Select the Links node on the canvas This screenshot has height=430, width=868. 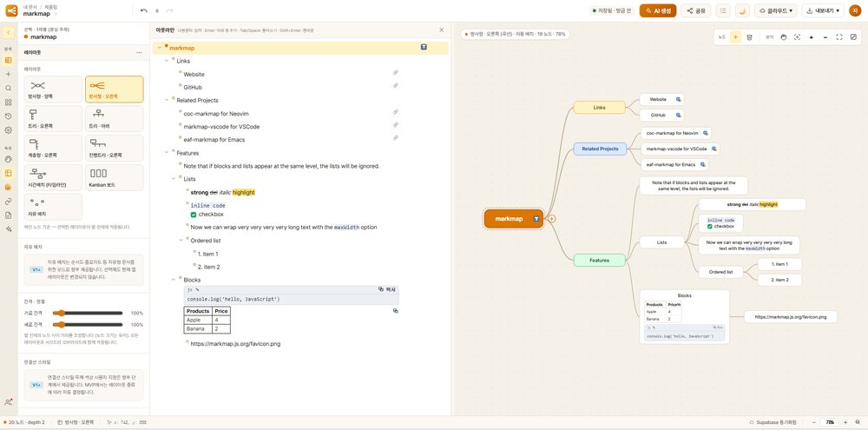pos(599,108)
